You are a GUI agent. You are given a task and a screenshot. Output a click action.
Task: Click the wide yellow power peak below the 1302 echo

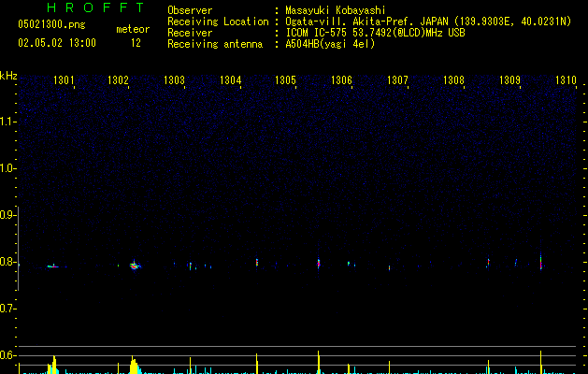coord(135,366)
